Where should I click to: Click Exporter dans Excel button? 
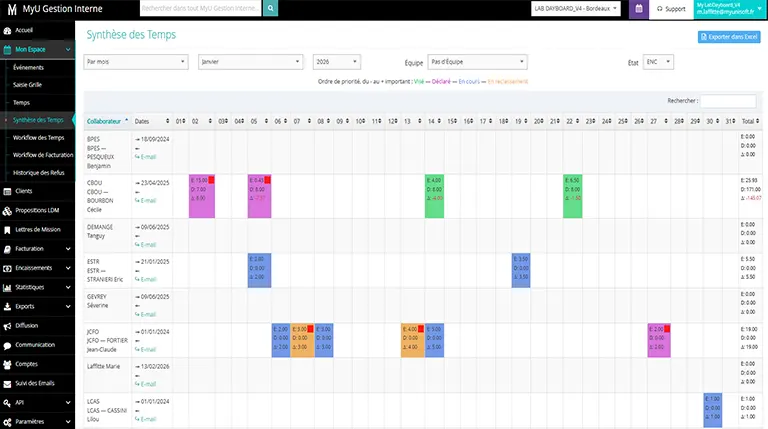[729, 37]
